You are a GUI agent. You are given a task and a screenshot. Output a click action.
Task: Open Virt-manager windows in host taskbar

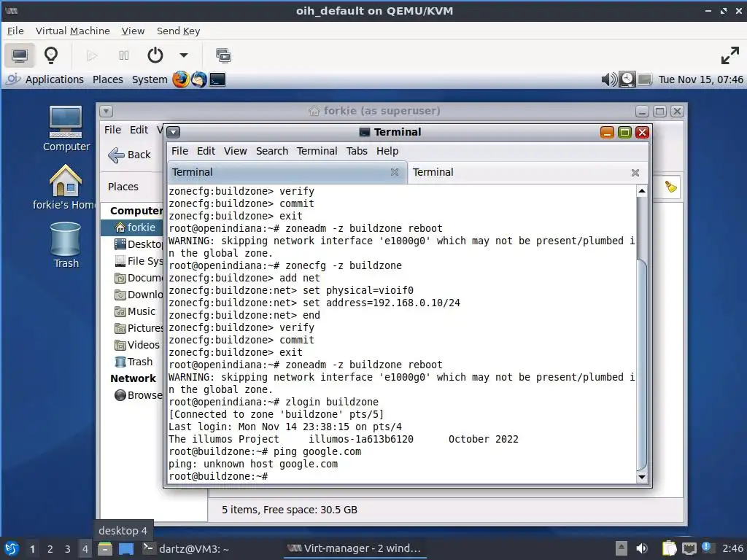tap(355, 548)
